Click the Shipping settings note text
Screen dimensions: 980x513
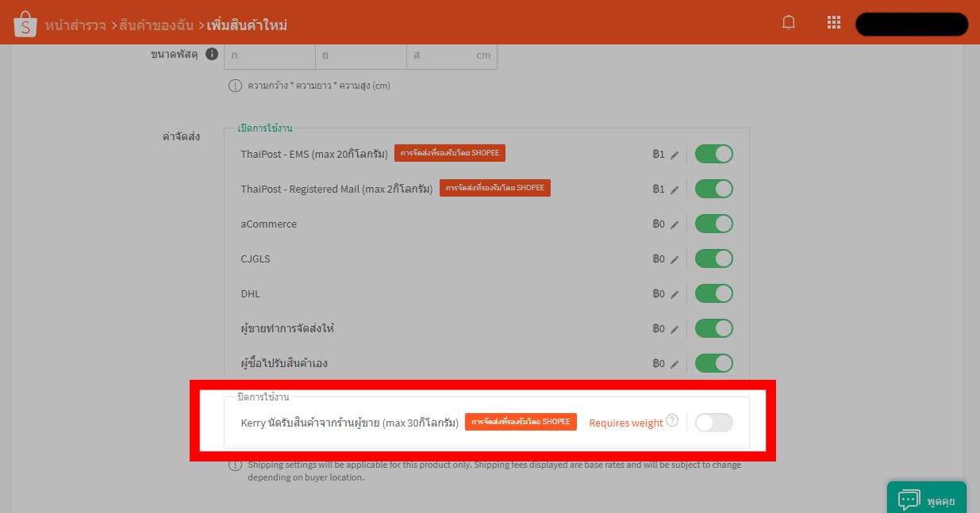[494, 471]
